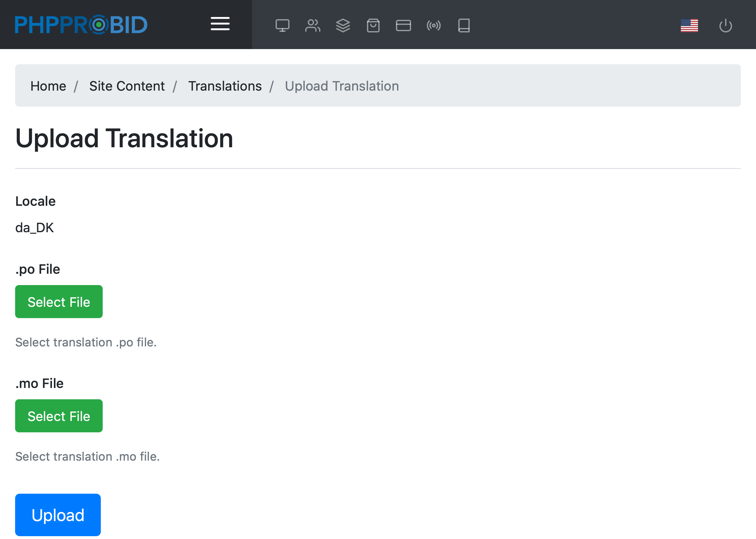The width and height of the screenshot is (756, 539).
Task: Click the PHPProBid logo
Action: click(81, 25)
